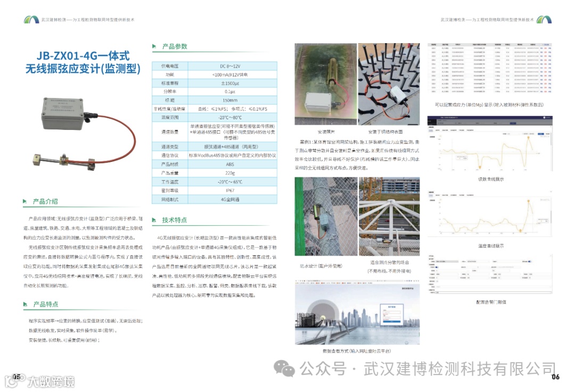Click the 产品参数 section heading
The width and height of the screenshot is (575, 392).
point(175,46)
